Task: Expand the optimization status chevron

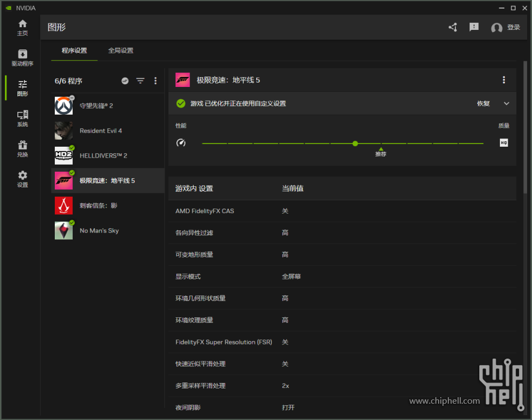Action: tap(506, 104)
